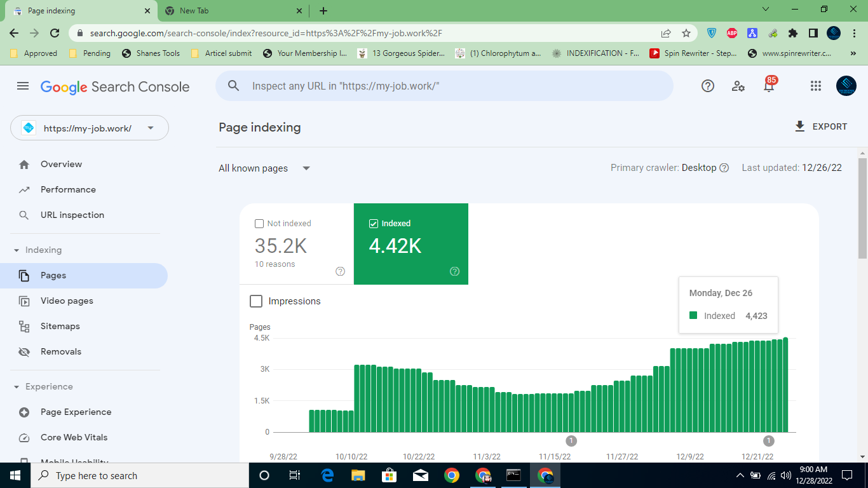Open Performance report in sidebar
Image resolution: width=868 pixels, height=488 pixels.
[x=68, y=190]
